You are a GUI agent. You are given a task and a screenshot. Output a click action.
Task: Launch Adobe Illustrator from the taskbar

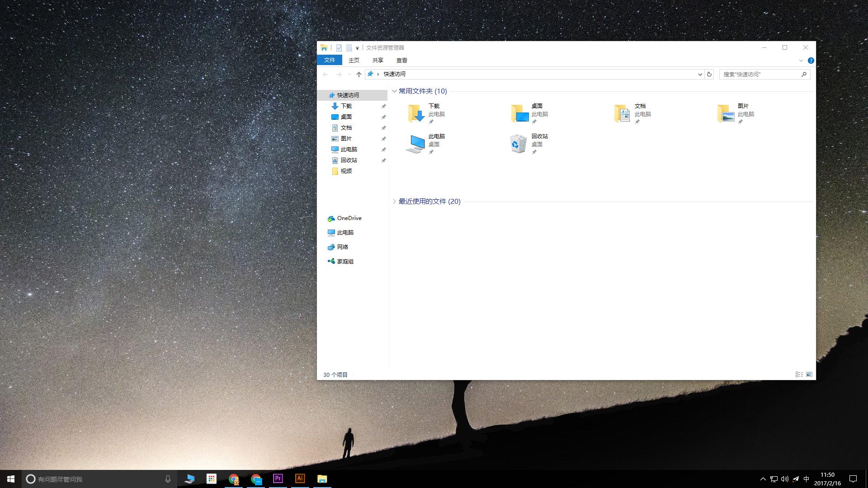click(300, 479)
